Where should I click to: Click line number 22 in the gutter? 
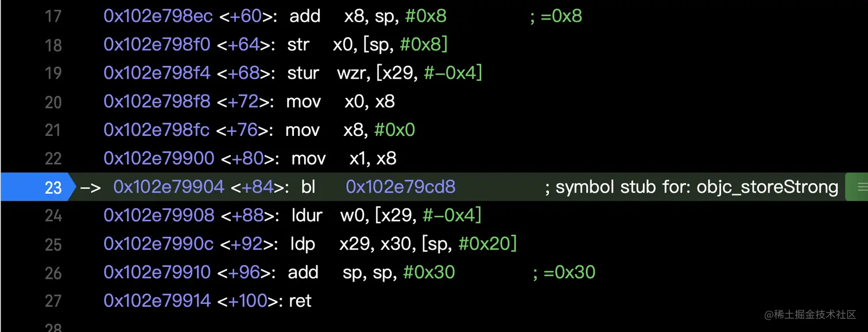53,159
